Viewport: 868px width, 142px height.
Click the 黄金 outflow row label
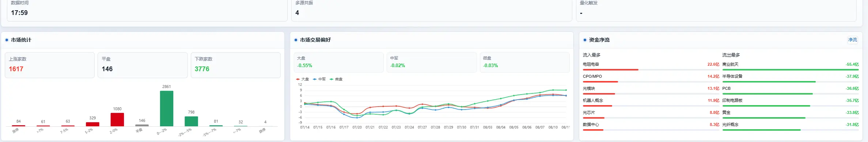726,112
